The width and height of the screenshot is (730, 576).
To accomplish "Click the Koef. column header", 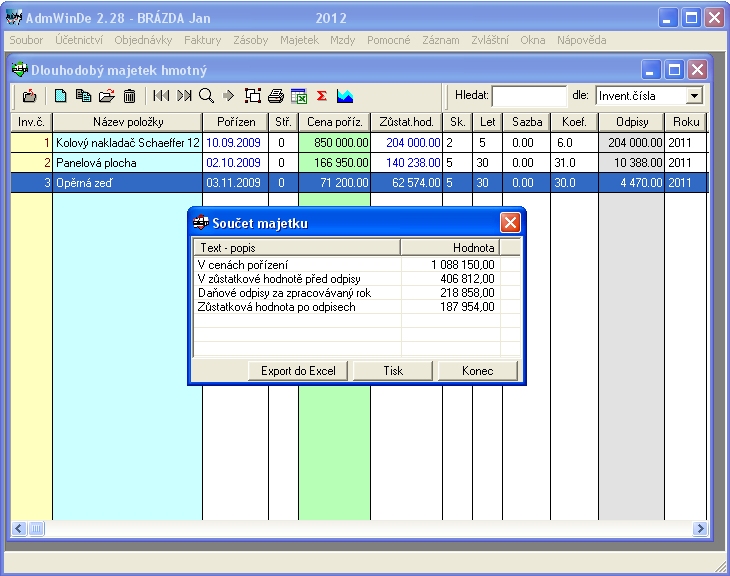I will (574, 122).
